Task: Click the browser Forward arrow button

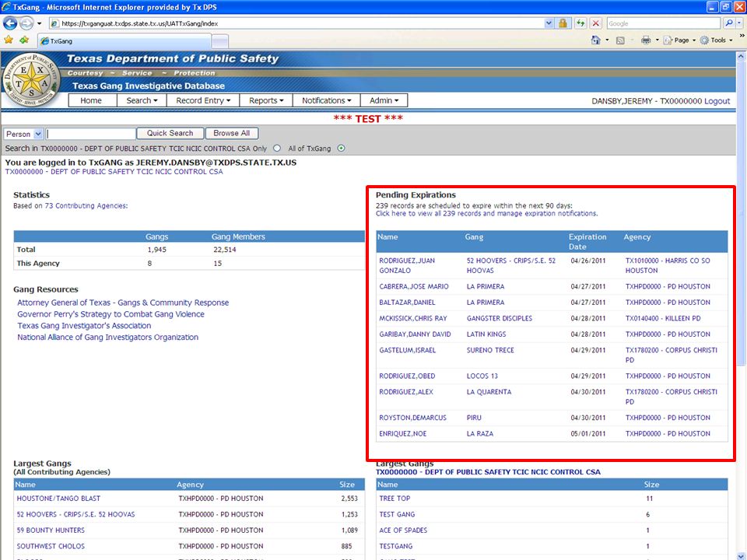Action: click(x=26, y=23)
